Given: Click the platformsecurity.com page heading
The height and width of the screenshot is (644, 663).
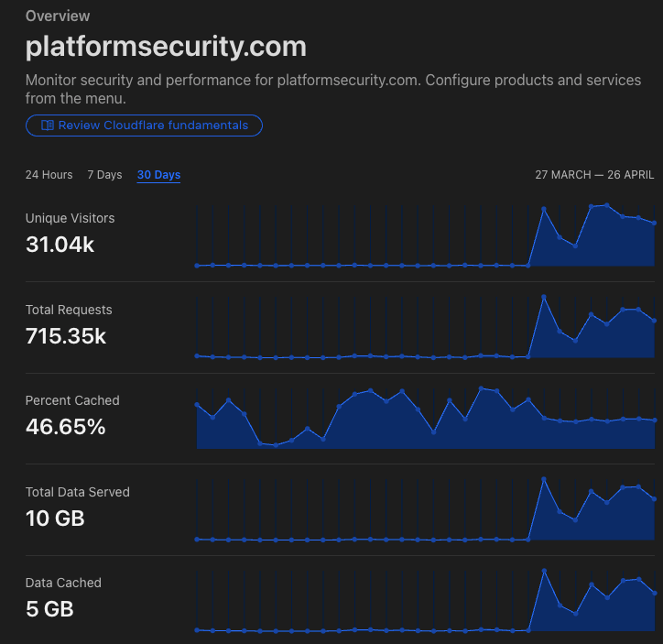Looking at the screenshot, I should [x=166, y=47].
